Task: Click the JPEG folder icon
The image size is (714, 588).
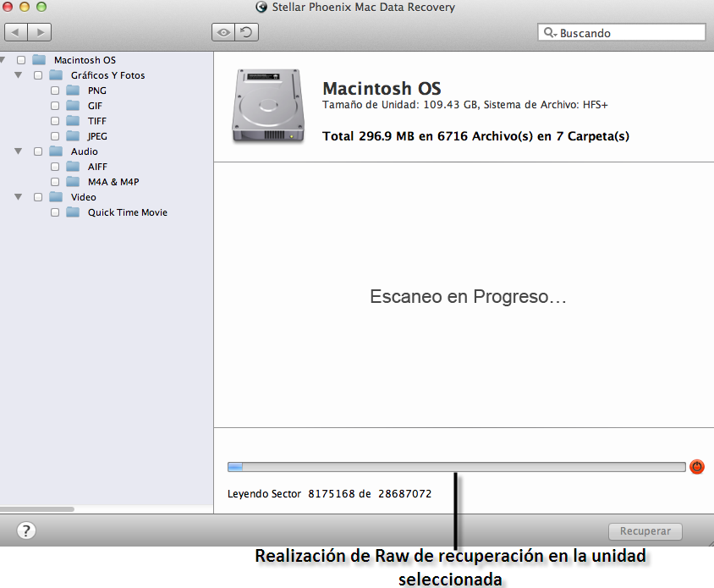Action: point(73,135)
